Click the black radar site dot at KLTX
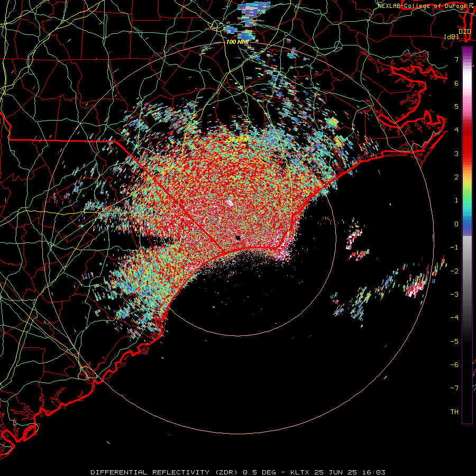Screen dimensions: 476x476 click(x=238, y=238)
